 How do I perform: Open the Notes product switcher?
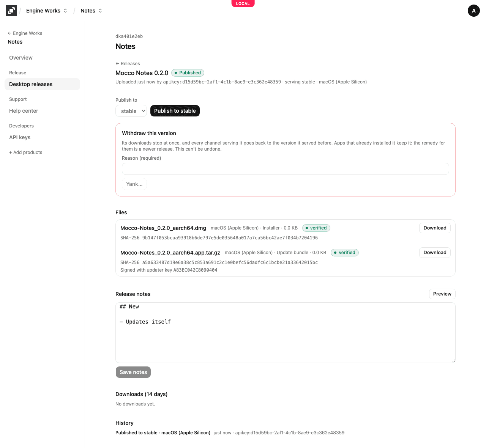[91, 11]
